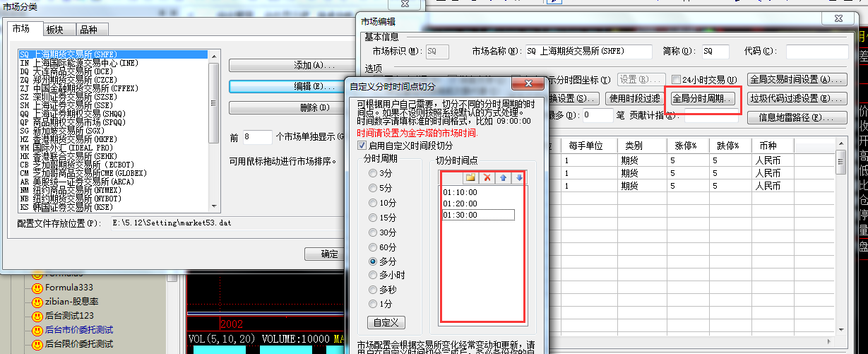Viewport: 868px width, 354px height.
Task: Select the 1分 period radio button
Action: [373, 304]
